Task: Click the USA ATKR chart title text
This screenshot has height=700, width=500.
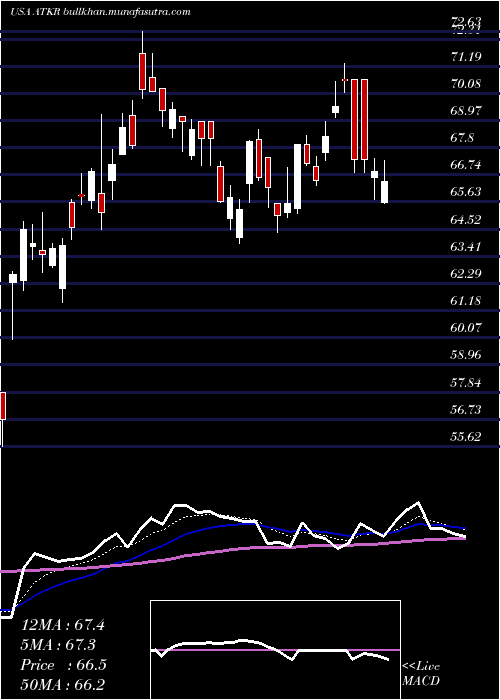Action: pos(100,12)
